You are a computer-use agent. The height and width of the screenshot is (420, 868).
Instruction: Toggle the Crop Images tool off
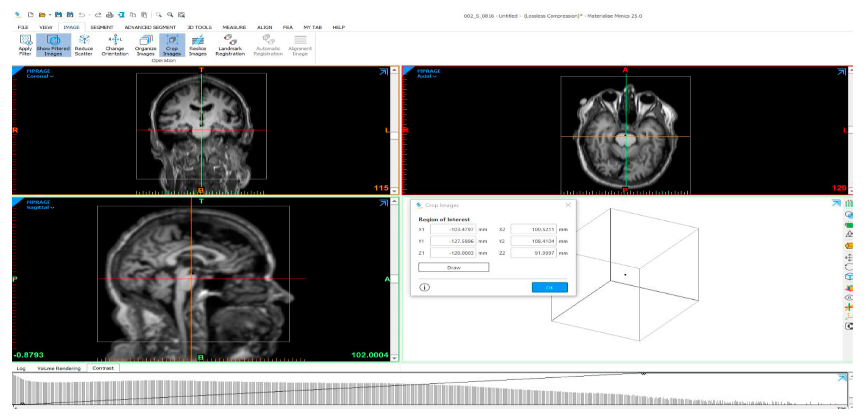coord(172,45)
